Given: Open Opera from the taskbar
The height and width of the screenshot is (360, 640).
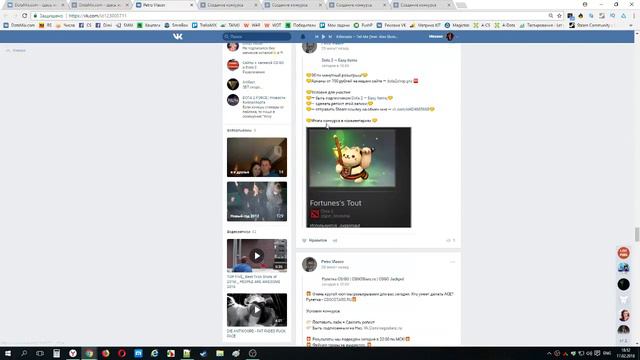Looking at the screenshot, I should click(122, 353).
